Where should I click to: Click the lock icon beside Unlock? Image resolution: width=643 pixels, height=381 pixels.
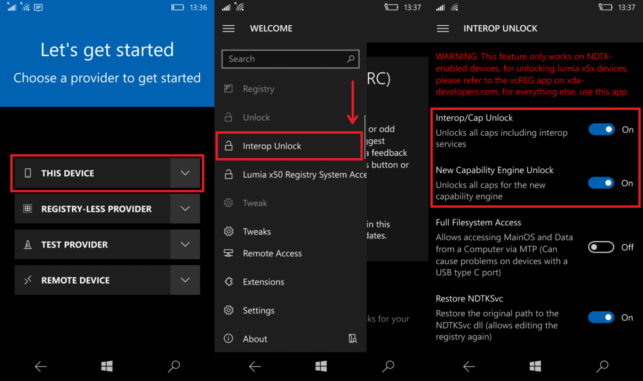[x=228, y=117]
